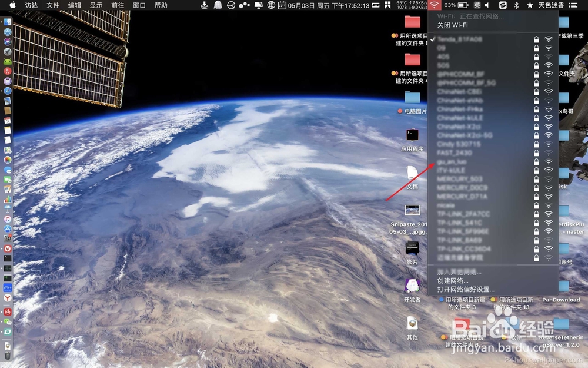Open the 英 input method switcher
588x368 pixels.
point(477,5)
